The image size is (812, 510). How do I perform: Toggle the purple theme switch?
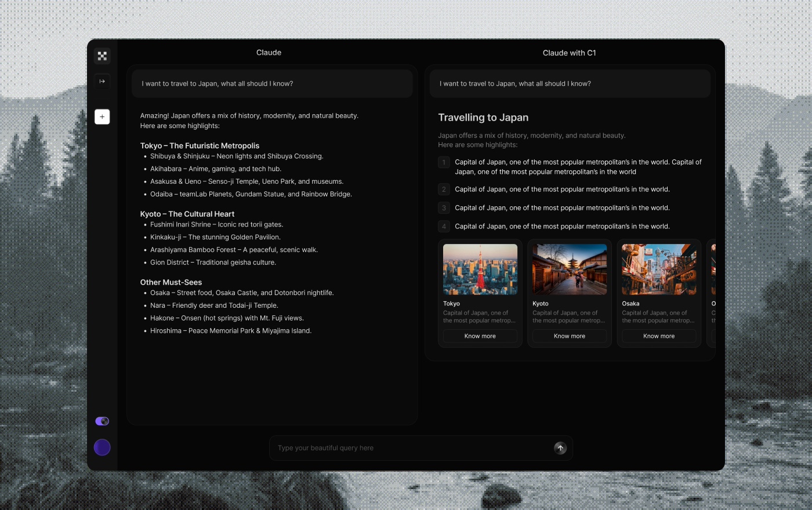click(x=102, y=421)
